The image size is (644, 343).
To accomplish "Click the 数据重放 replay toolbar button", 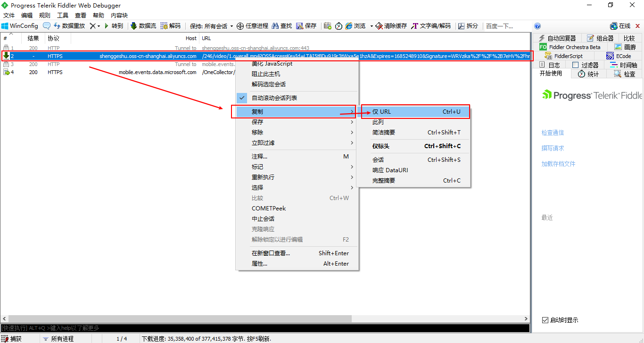I will 69,26.
